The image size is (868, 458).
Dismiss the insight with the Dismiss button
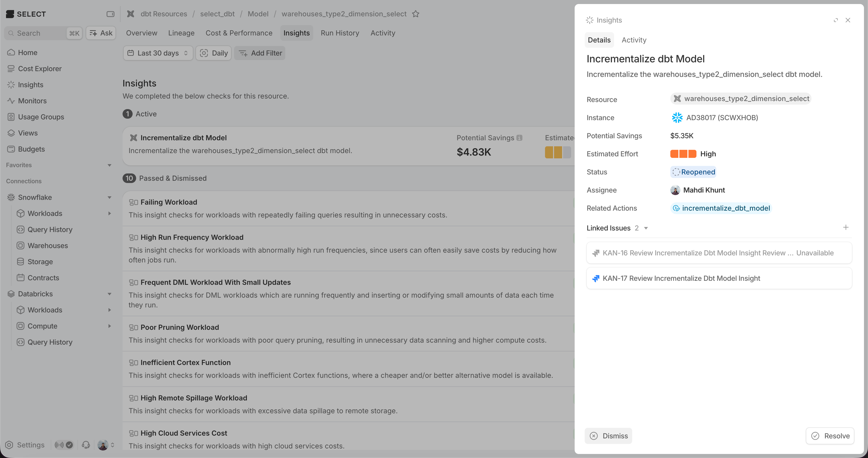(x=609, y=436)
